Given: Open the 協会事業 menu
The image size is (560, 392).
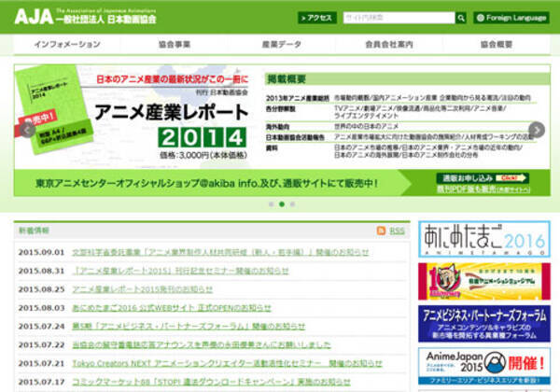Looking at the screenshot, I should [x=174, y=45].
